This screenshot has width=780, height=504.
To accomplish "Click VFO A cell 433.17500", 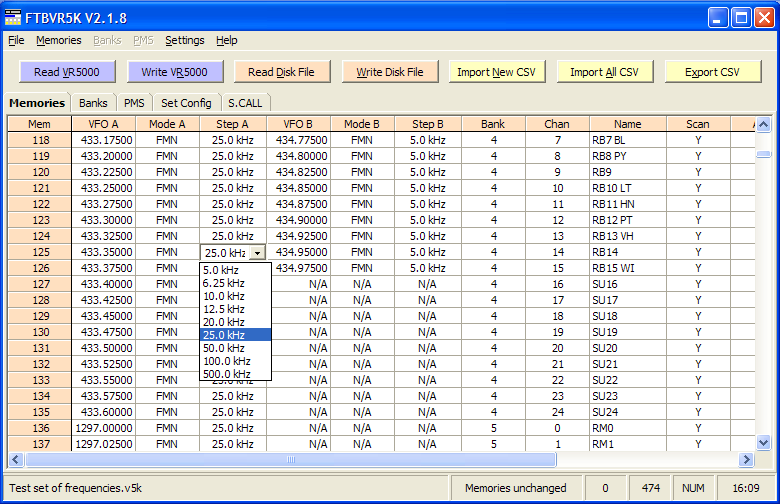I will (103, 140).
